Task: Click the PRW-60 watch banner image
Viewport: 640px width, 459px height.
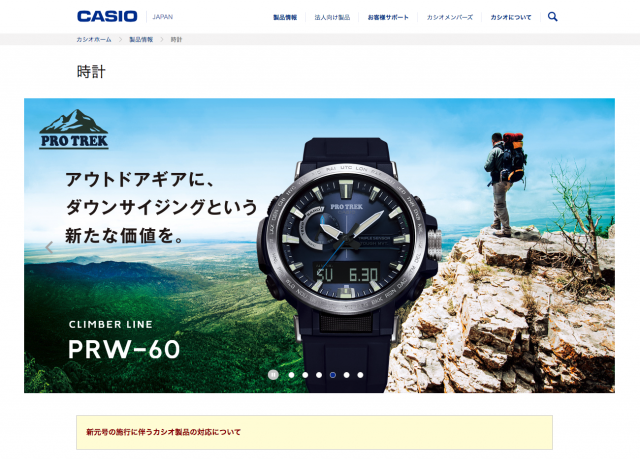Action: [x=319, y=245]
